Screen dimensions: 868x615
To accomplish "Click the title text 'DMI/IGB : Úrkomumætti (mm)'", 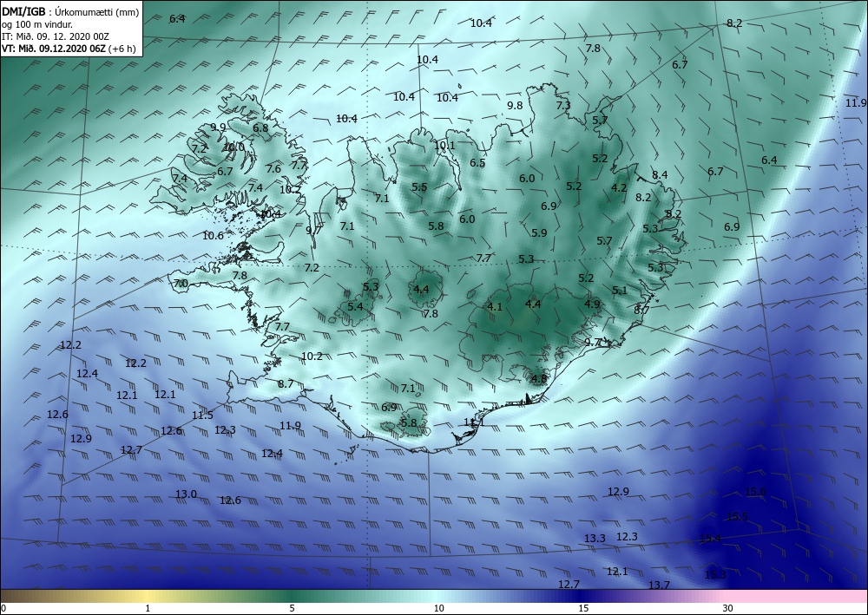I will point(70,10).
